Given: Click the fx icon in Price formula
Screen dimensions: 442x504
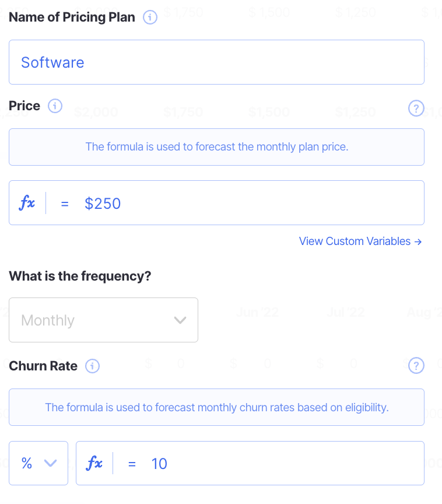Looking at the screenshot, I should pyautogui.click(x=27, y=203).
